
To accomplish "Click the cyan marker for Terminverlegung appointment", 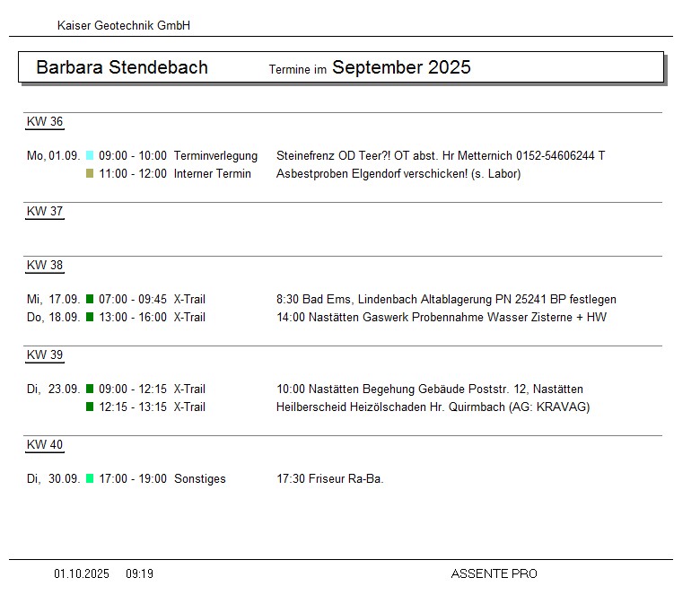I will pyautogui.click(x=90, y=156).
